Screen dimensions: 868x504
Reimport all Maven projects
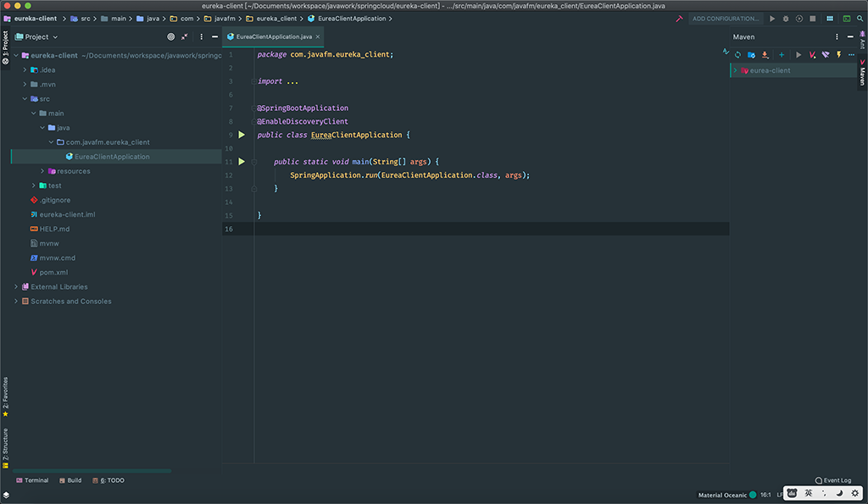tap(737, 54)
